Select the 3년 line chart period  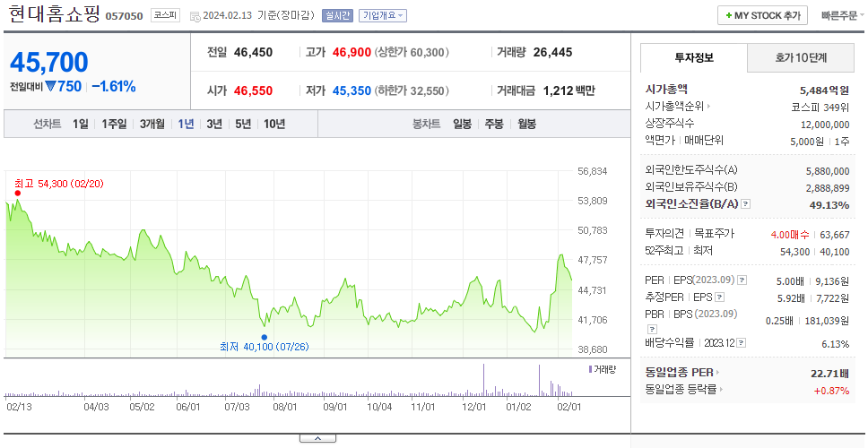[x=214, y=124]
